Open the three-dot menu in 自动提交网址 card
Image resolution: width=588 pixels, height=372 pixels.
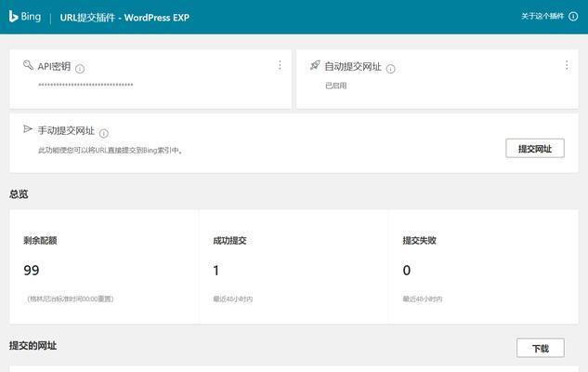pyautogui.click(x=567, y=65)
